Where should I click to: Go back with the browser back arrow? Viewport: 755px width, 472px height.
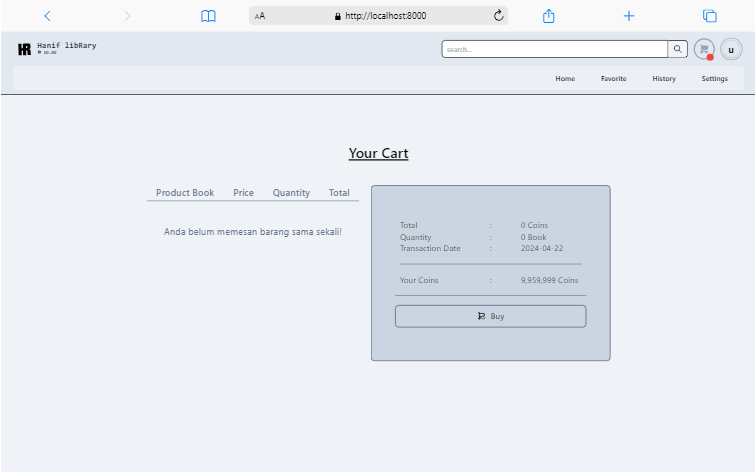tap(47, 16)
